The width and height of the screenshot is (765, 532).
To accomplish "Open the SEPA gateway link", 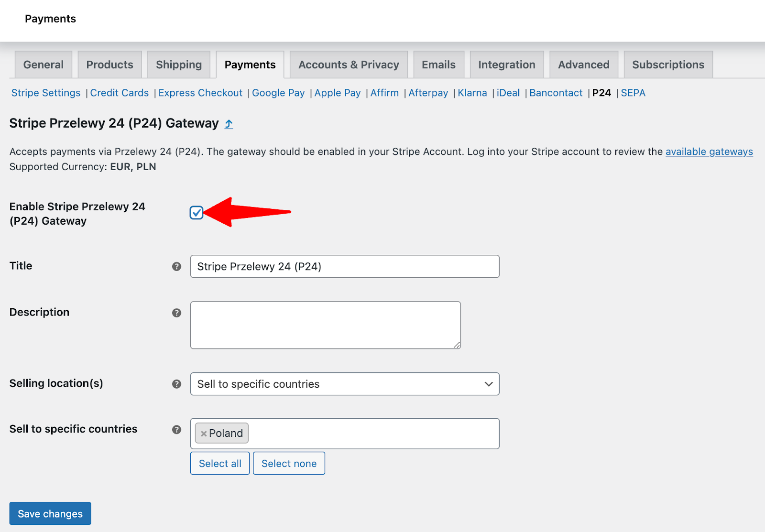I will pyautogui.click(x=633, y=93).
